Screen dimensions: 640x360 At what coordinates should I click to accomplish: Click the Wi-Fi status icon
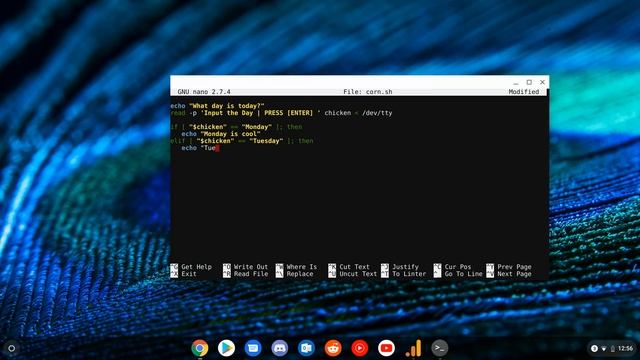pyautogui.click(x=604, y=349)
